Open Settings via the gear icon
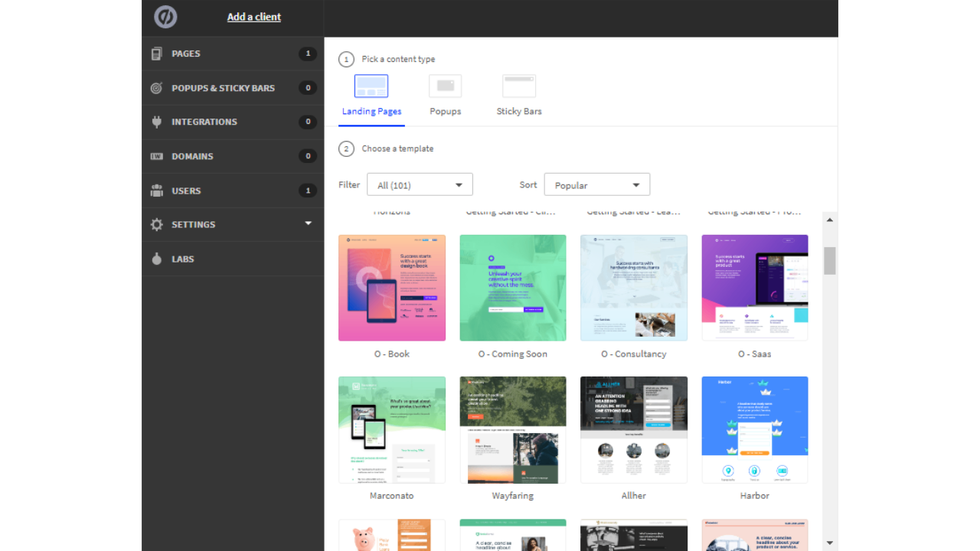This screenshot has height=551, width=980. point(156,224)
